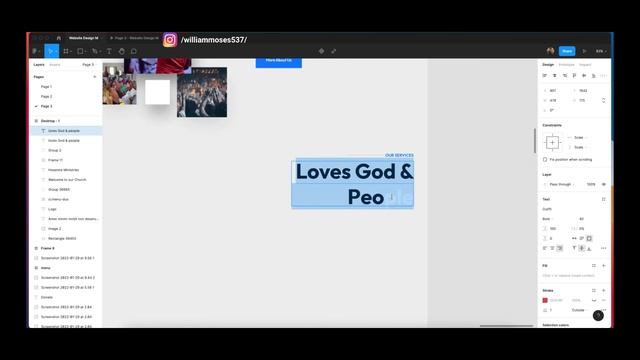Image resolution: width=640 pixels, height=360 pixels.
Task: Toggle auto width text resizing icon
Action: click(x=574, y=238)
